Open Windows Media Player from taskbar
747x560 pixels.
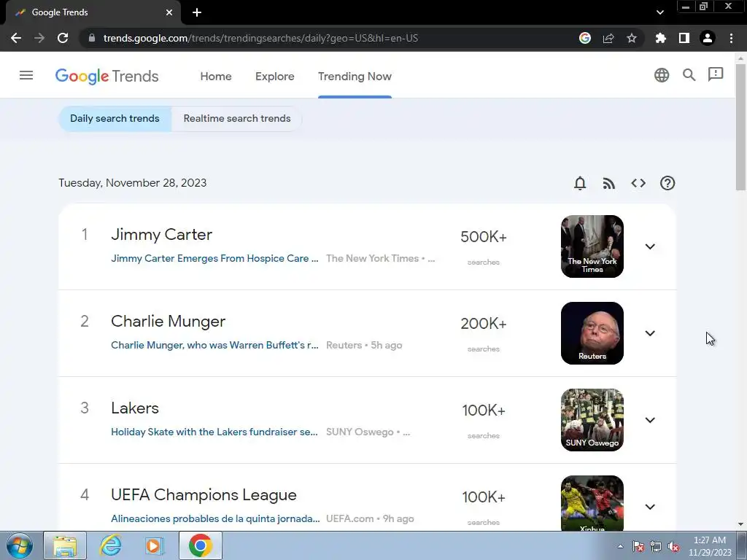[x=154, y=545]
